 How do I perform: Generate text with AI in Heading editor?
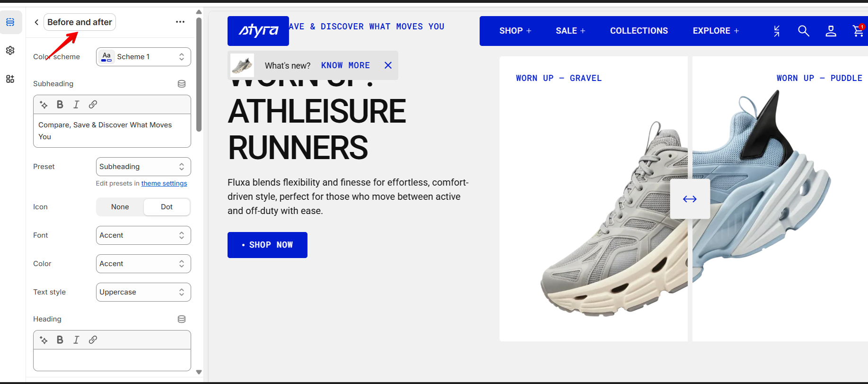[44, 340]
